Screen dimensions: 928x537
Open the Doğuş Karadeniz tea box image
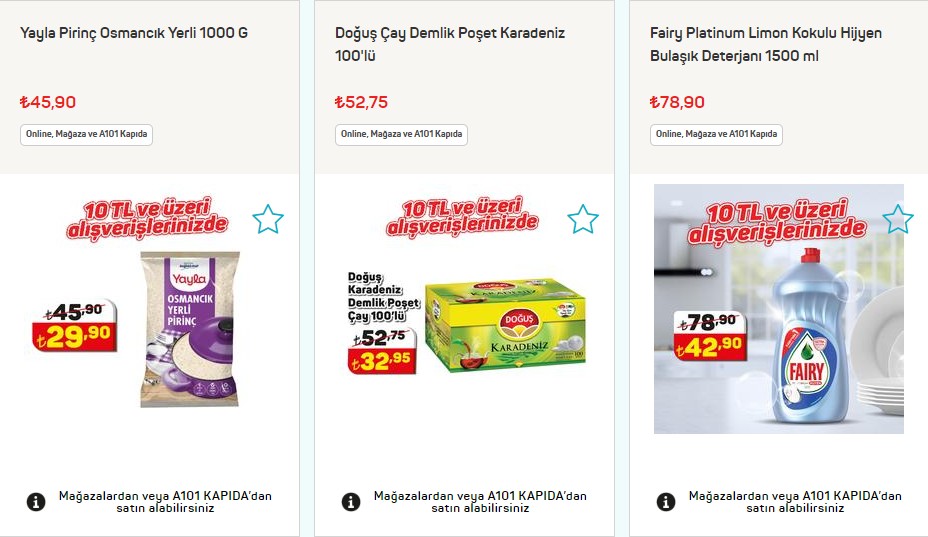click(506, 325)
